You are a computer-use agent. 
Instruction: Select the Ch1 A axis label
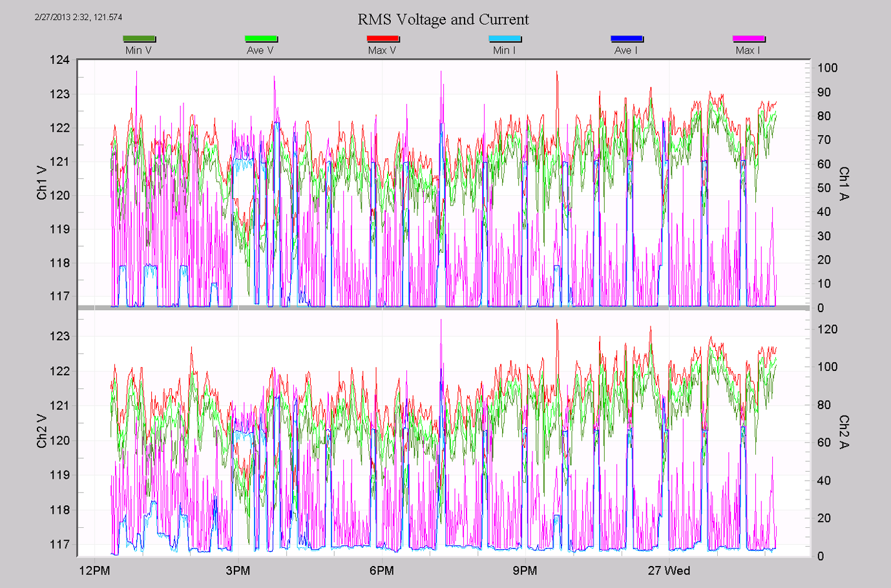click(844, 184)
